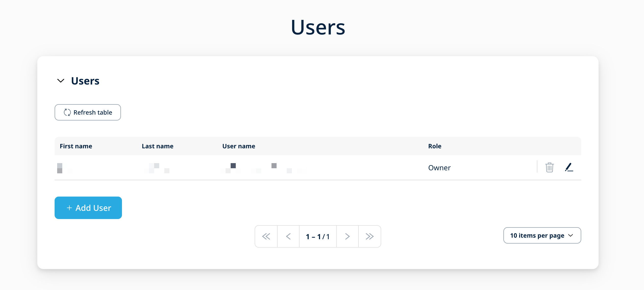This screenshot has height=290, width=644.
Task: Click the refresh arrows icon
Action: (x=67, y=112)
